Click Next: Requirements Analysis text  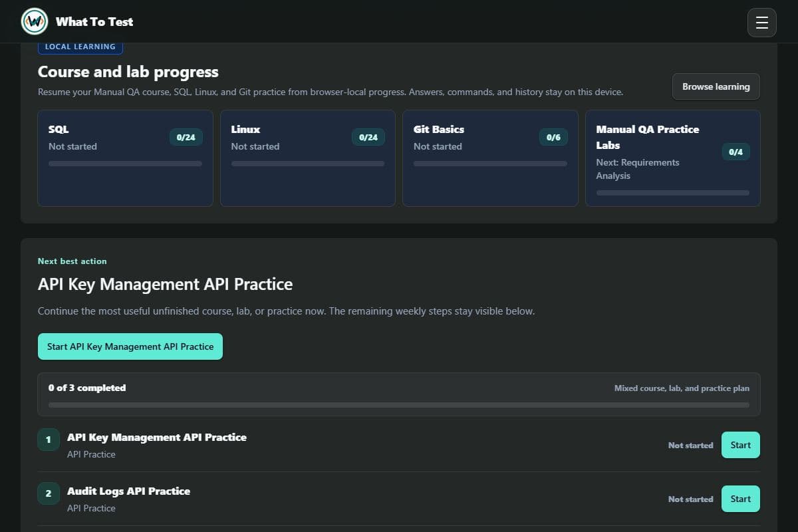[x=638, y=169]
